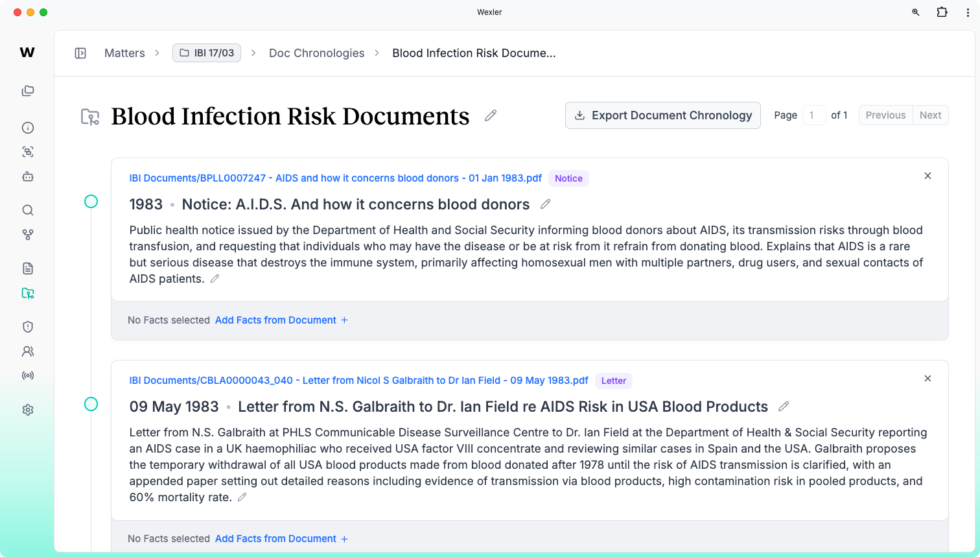The image size is (980, 557).
Task: Toggle the sidebar panel icon near Matters
Action: tap(80, 53)
